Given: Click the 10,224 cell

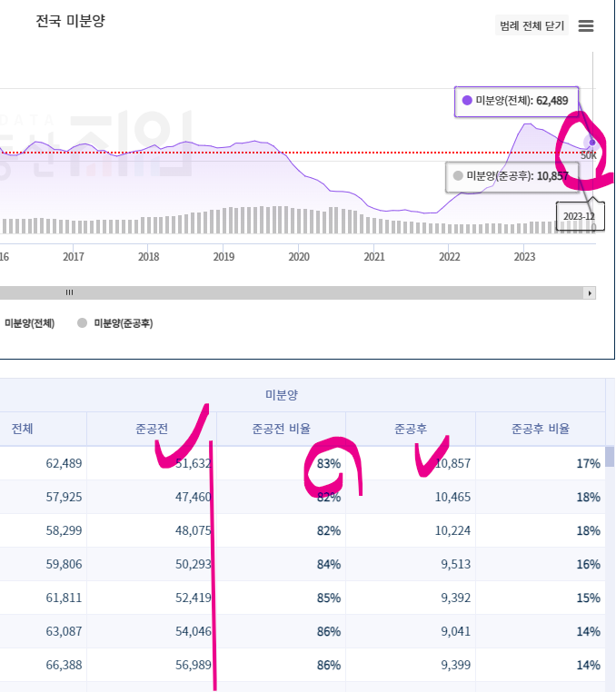Looking at the screenshot, I should [x=452, y=530].
